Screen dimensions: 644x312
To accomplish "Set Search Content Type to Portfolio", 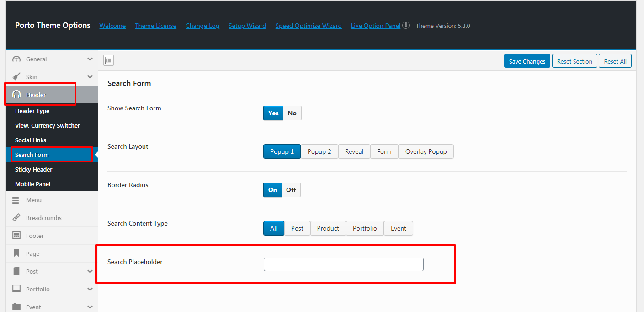I will [365, 228].
